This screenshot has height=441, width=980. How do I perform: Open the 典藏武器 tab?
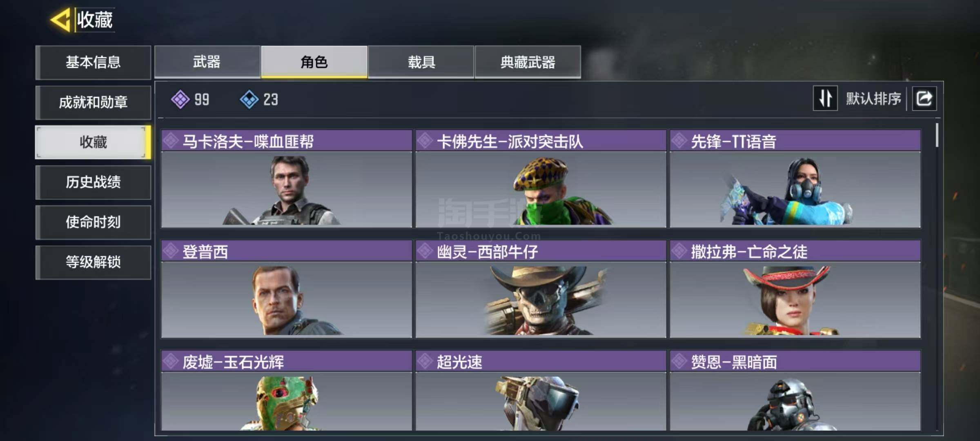pyautogui.click(x=528, y=62)
